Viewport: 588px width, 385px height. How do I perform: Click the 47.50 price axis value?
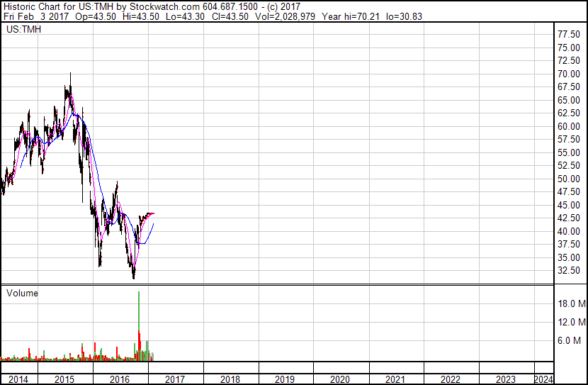(569, 191)
